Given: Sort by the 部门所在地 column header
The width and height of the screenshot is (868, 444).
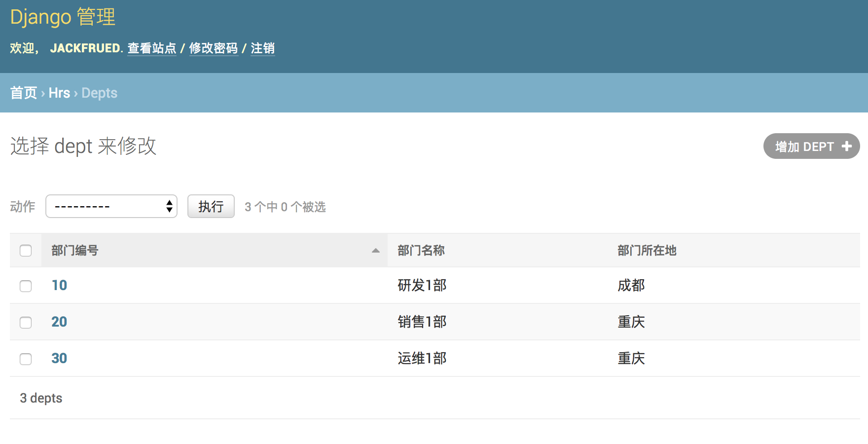Looking at the screenshot, I should tap(647, 251).
